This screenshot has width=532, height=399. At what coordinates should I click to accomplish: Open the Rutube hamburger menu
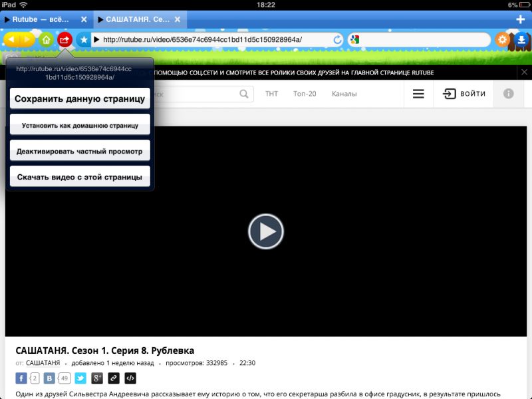click(418, 94)
